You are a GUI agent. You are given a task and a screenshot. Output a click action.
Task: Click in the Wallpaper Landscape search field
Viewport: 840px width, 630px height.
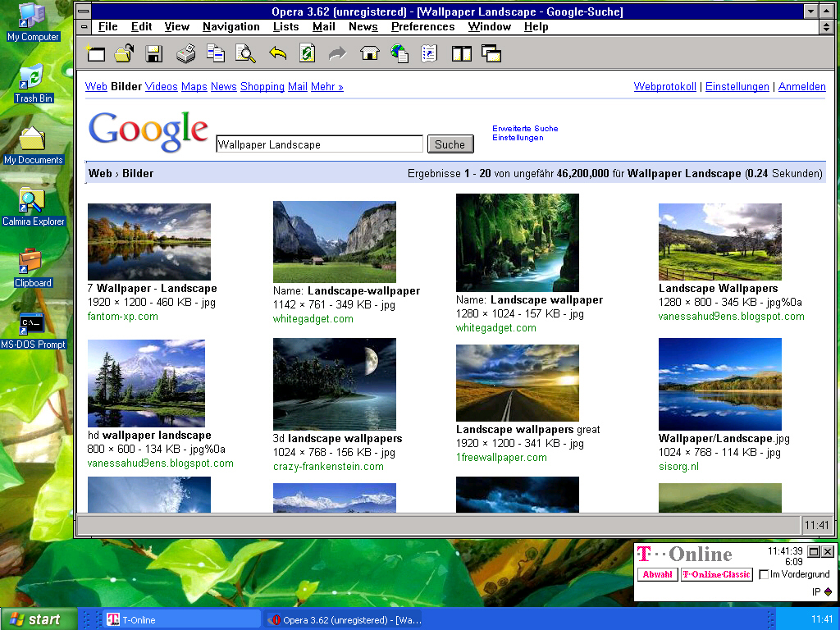(x=320, y=144)
